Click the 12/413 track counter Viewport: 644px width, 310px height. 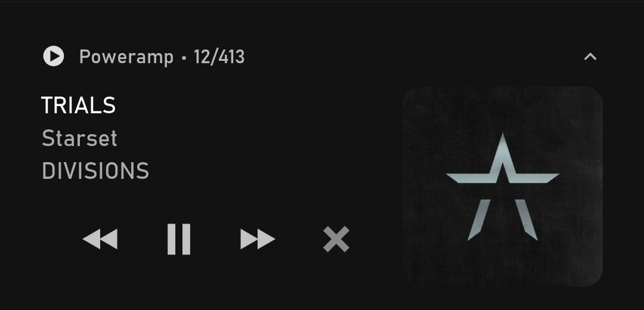click(x=219, y=57)
